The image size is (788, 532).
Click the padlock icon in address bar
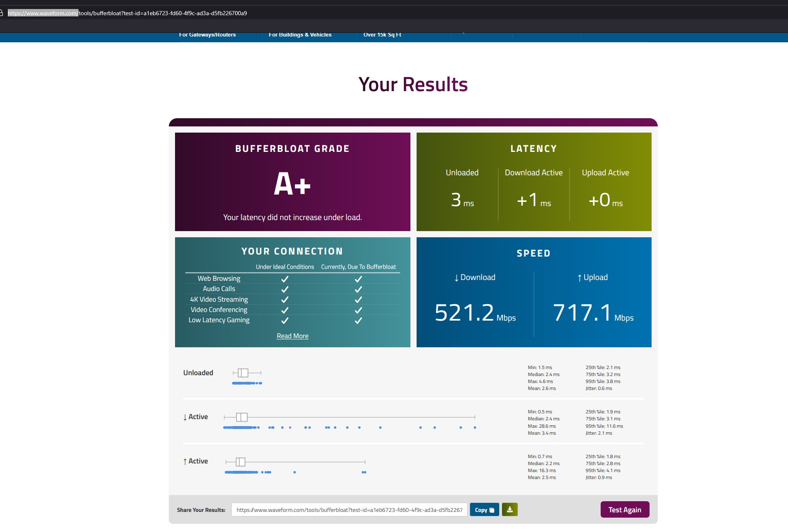[2, 13]
